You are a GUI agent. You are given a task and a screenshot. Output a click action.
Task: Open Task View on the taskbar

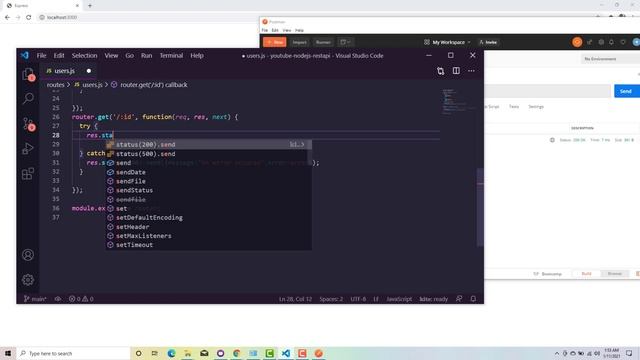(155, 353)
